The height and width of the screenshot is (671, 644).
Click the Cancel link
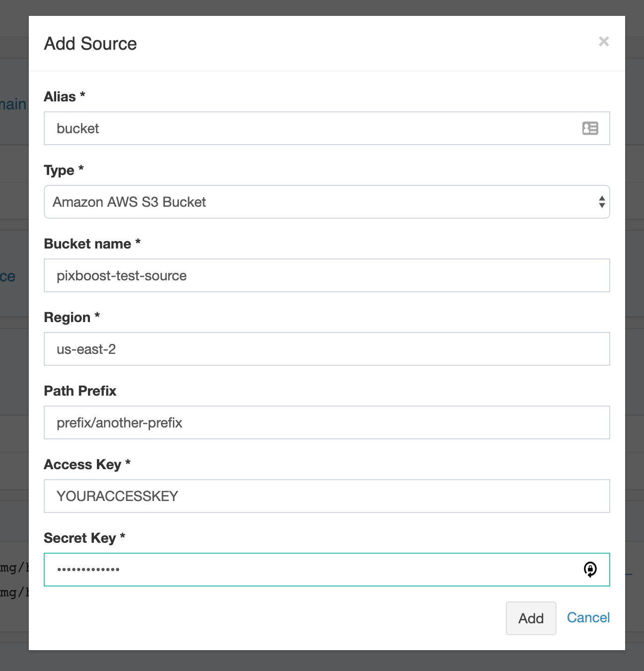point(588,617)
